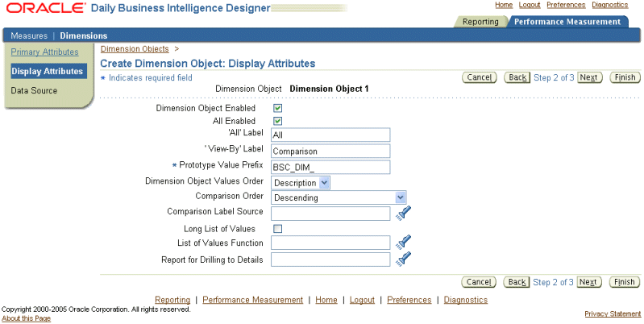Viewport: 644px width, 324px height.
Task: Click the Prototype Value Prefix field
Action: pos(330,167)
